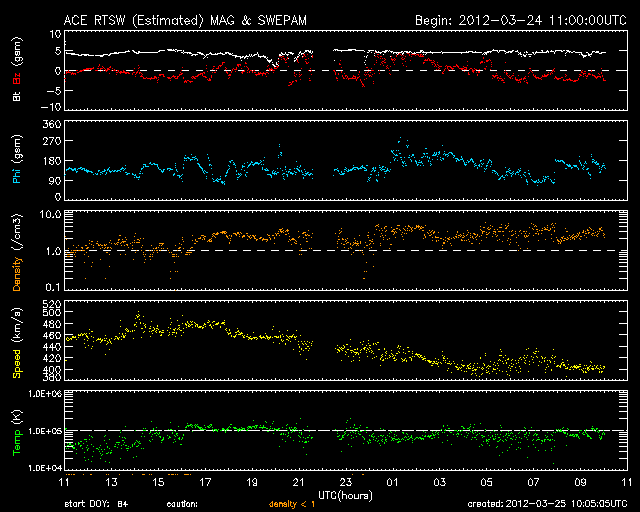Click hour '23' on the time axis

[x=346, y=483]
